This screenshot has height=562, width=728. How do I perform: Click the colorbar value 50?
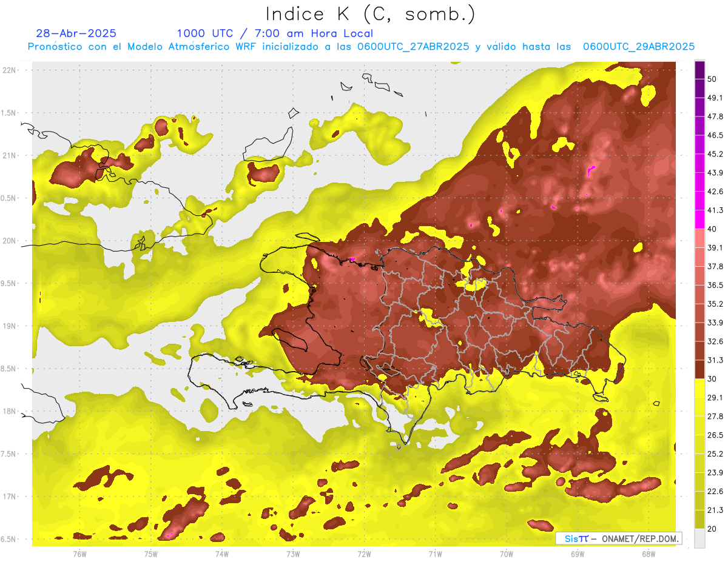point(712,79)
